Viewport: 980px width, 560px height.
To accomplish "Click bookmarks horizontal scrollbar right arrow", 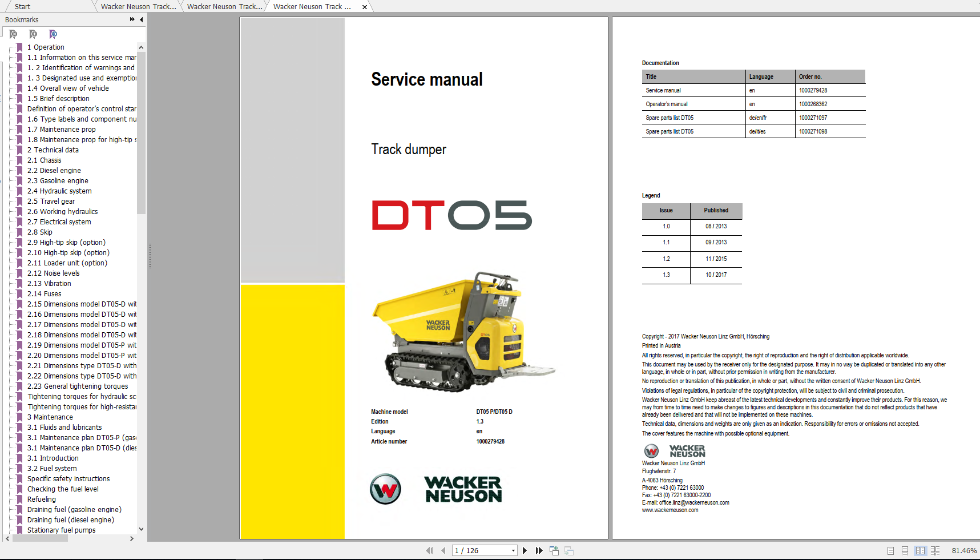I will [132, 538].
